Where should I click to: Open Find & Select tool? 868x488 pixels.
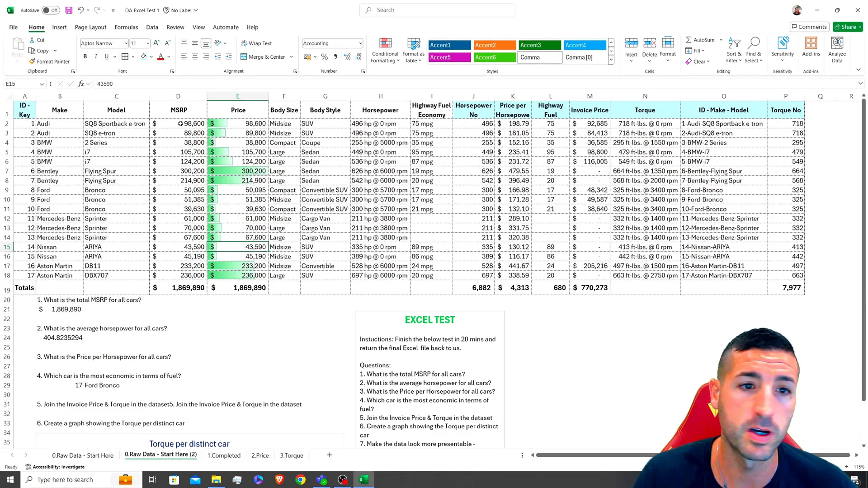pyautogui.click(x=753, y=50)
